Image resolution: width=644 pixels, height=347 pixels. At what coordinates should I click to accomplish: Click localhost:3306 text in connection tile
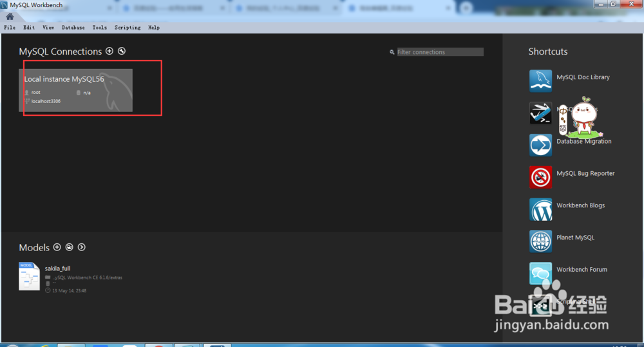point(46,101)
